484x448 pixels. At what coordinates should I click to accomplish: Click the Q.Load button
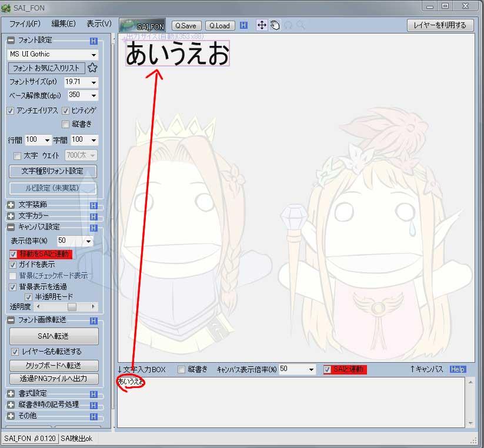[220, 26]
